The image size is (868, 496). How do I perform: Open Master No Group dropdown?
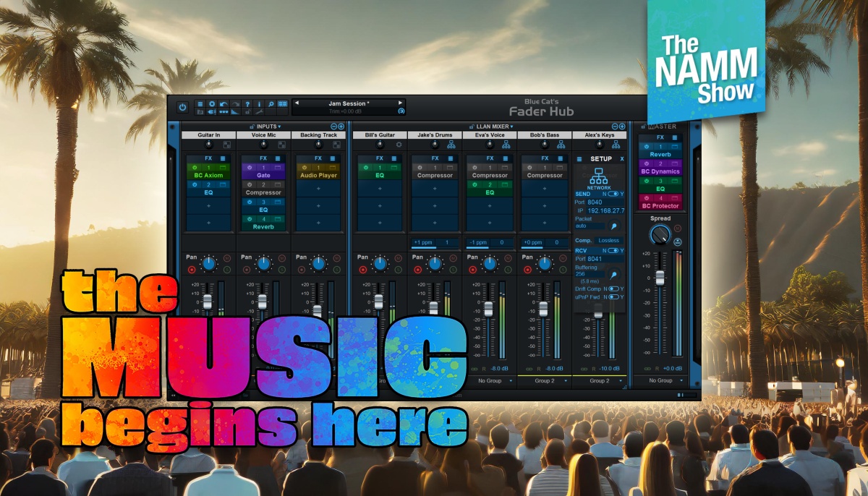[x=660, y=380]
